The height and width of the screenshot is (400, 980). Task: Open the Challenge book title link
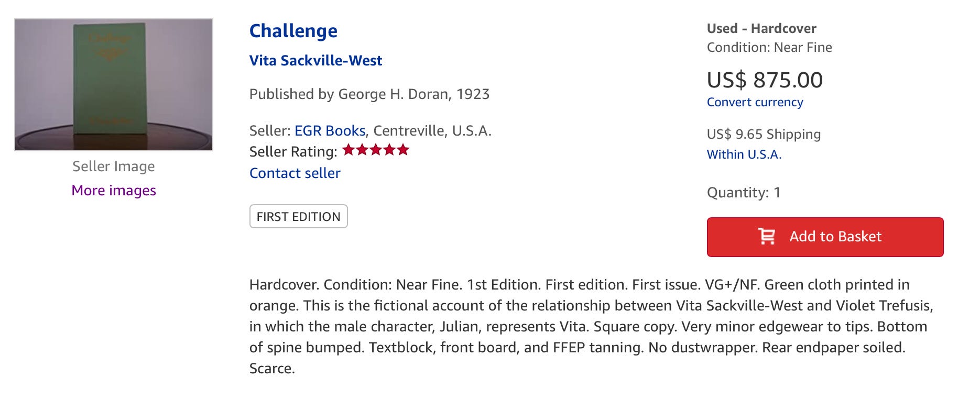[x=293, y=31]
